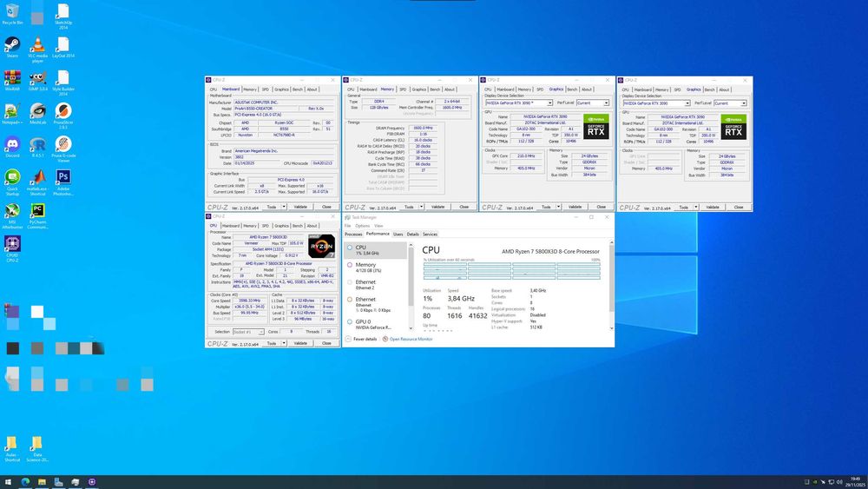Viewport: 868px width, 489px height.
Task: Switch to Processes tab in Task Manager
Action: [353, 235]
